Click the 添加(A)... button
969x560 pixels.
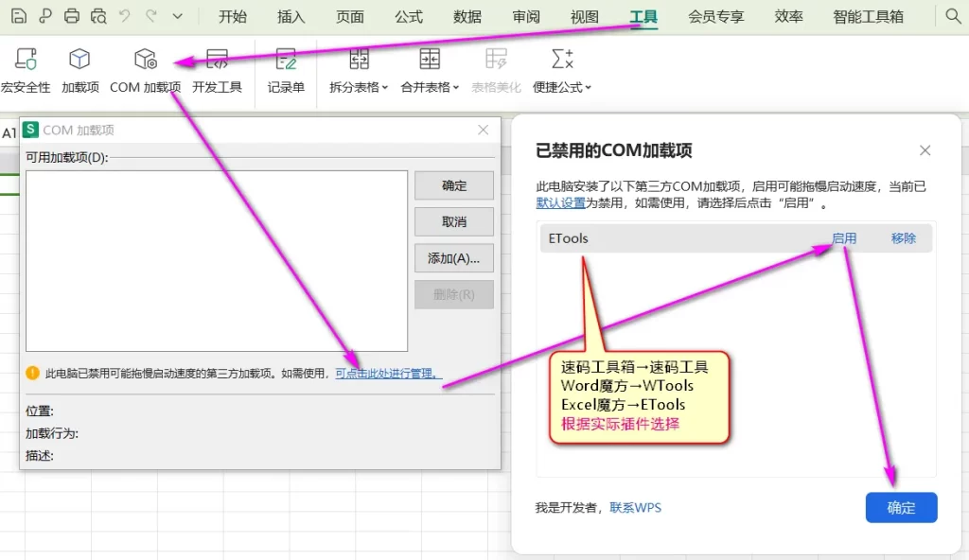[x=454, y=258]
